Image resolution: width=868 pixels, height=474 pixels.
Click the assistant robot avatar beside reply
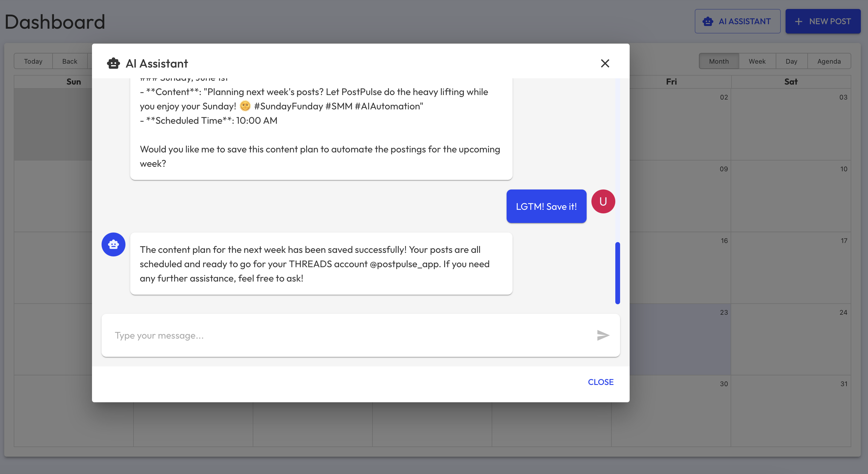(x=113, y=244)
